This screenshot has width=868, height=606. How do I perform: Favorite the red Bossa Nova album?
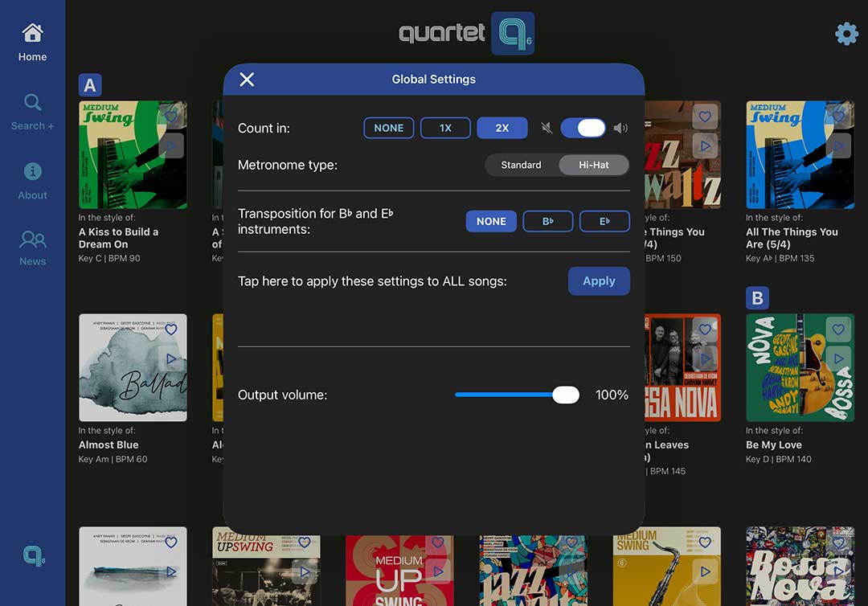(705, 330)
